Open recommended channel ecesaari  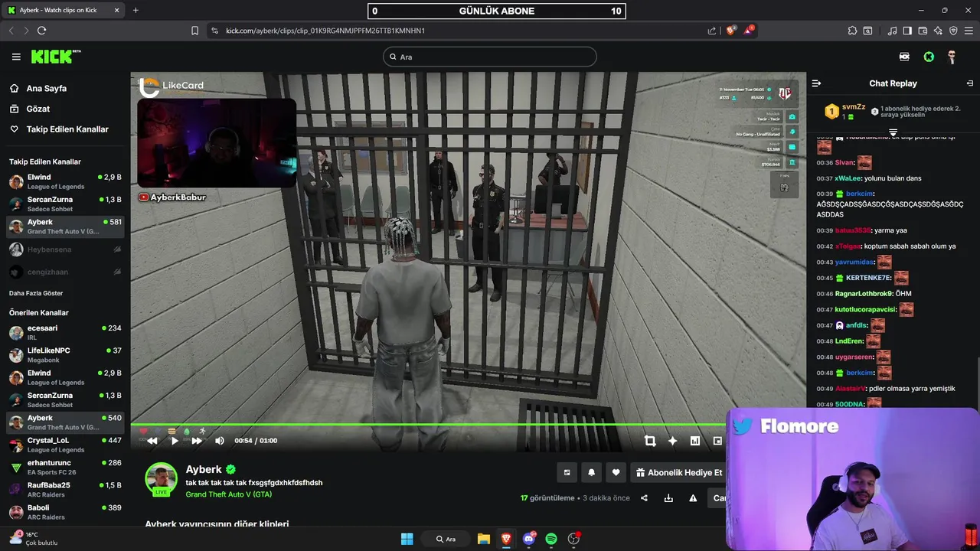pos(65,332)
